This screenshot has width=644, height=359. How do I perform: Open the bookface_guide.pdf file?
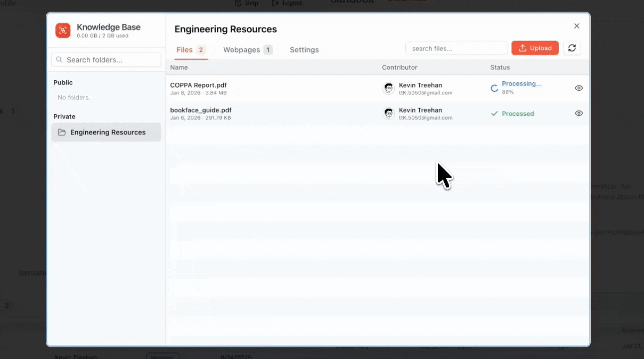[200, 110]
